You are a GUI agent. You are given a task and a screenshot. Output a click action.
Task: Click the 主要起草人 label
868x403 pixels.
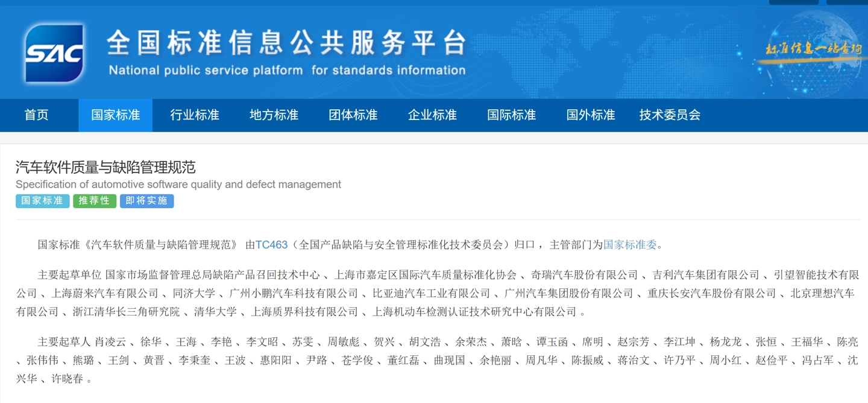(64, 342)
